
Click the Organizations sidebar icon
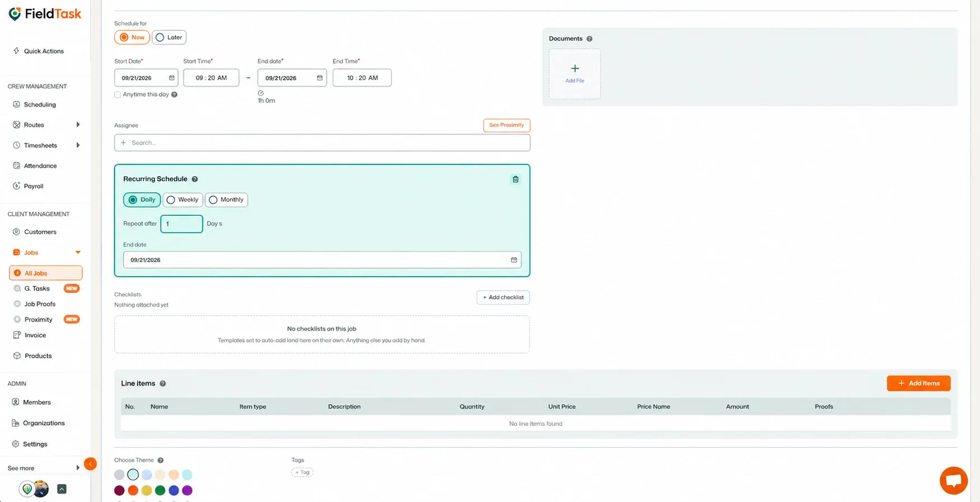point(16,423)
